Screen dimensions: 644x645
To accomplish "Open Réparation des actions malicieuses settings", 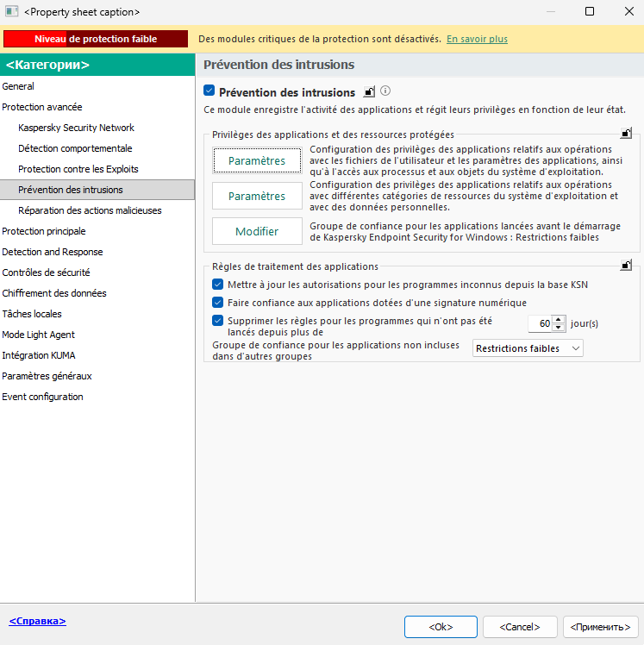I will coord(97,210).
